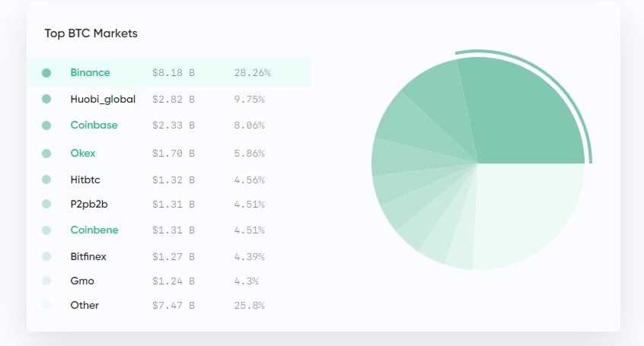The height and width of the screenshot is (346, 644).
Task: Click the P2pb2b legend color dot
Action: point(46,204)
